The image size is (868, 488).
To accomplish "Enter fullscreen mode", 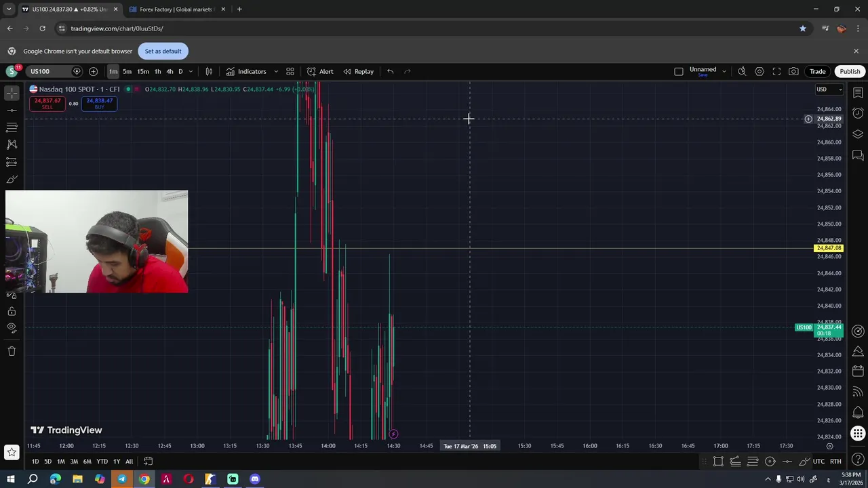I will coord(776,71).
